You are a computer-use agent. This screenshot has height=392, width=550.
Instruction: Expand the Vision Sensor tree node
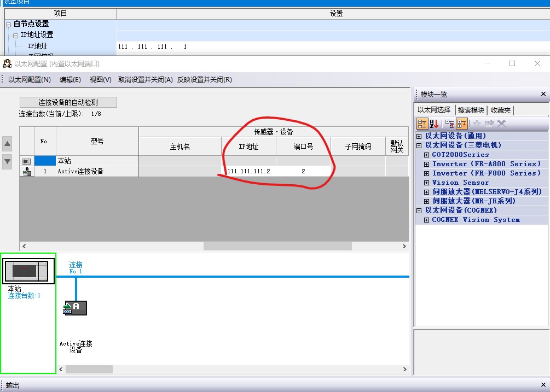pos(426,183)
